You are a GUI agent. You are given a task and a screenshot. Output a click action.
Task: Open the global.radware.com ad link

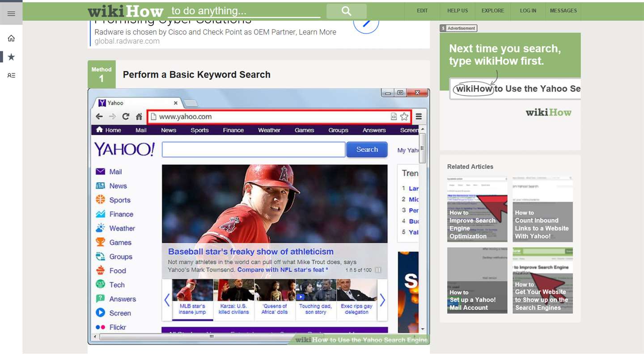(127, 41)
